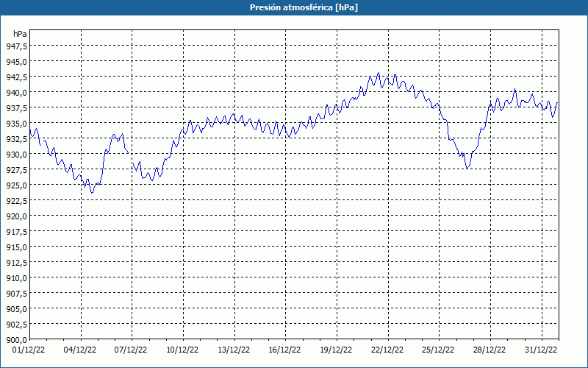
Task: Click the 28/12/22 date label
Action: point(490,350)
